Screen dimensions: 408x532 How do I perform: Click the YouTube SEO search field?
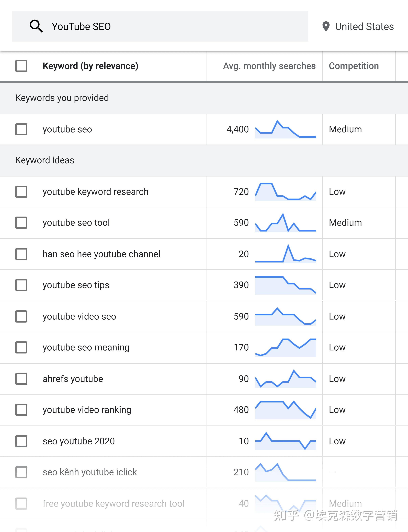(170, 26)
